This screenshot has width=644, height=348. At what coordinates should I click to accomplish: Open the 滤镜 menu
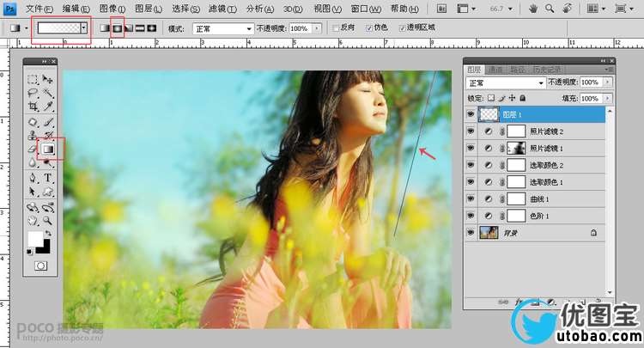222,9
